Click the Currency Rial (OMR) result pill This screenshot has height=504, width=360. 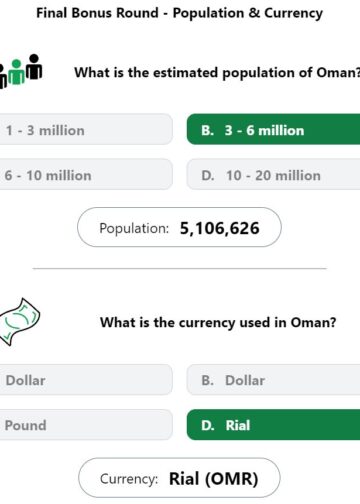click(x=179, y=478)
